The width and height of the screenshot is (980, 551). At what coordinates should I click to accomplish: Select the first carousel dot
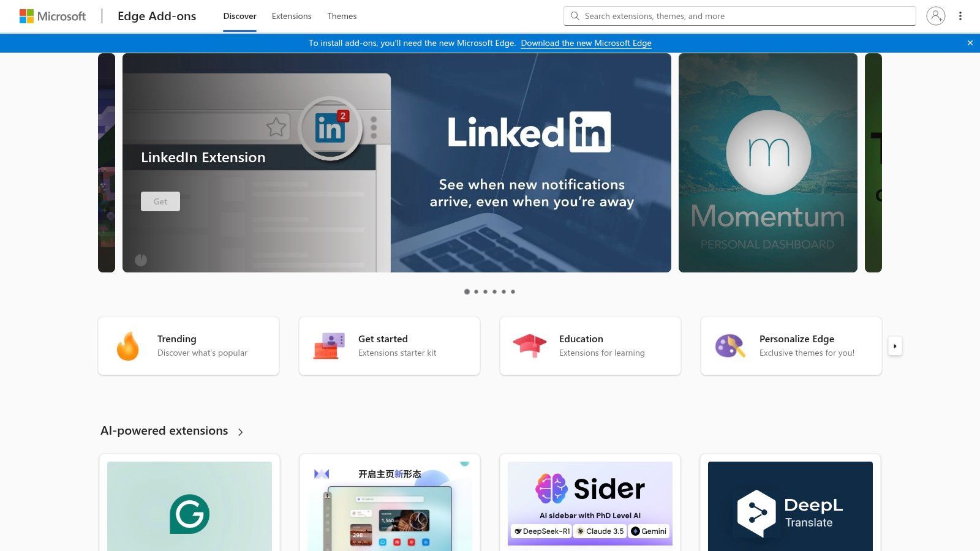pos(467,291)
